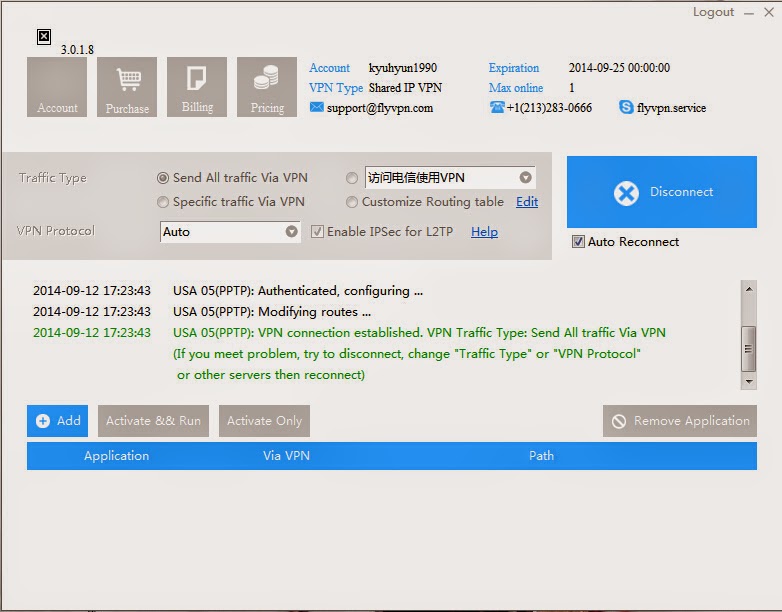The width and height of the screenshot is (782, 612).
Task: Open the Pricing coins button
Action: [x=267, y=87]
